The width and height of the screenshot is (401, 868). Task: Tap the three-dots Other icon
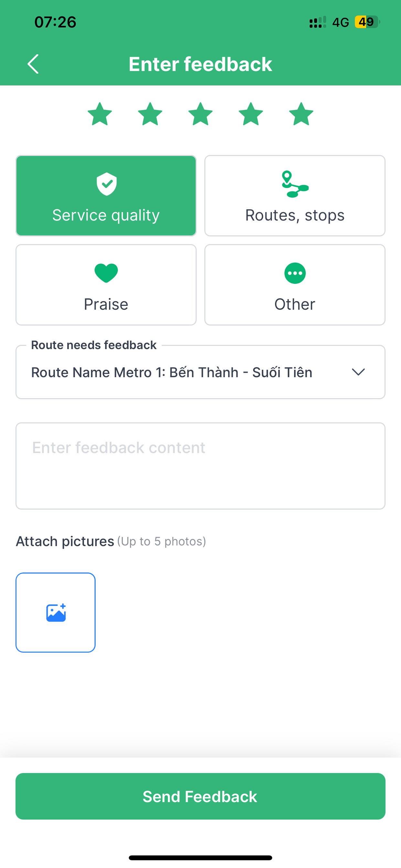295,273
